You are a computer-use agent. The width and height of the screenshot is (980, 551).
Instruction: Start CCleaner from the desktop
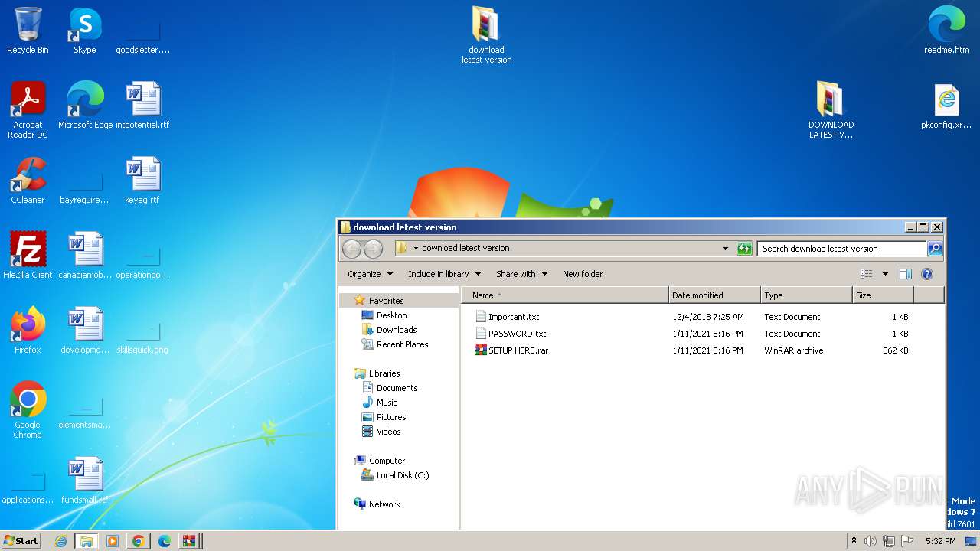[x=28, y=181]
